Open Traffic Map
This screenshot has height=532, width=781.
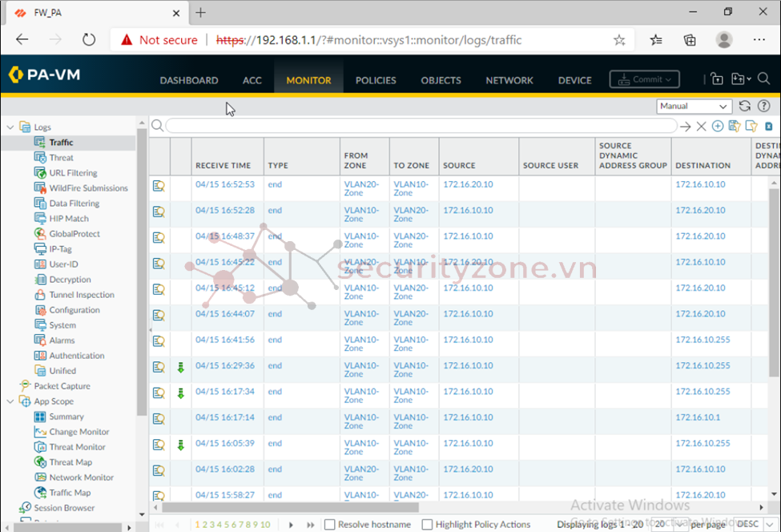pos(70,493)
